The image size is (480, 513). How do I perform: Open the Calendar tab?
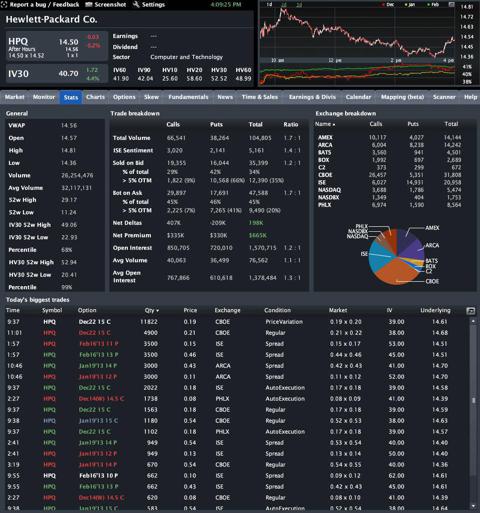(x=358, y=97)
